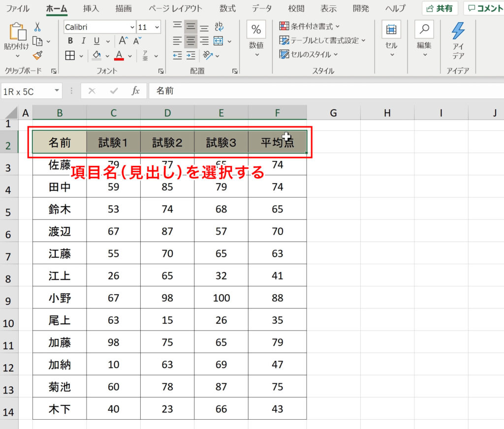The width and height of the screenshot is (504, 429).
Task: Toggle Bold formatting
Action: (x=70, y=41)
